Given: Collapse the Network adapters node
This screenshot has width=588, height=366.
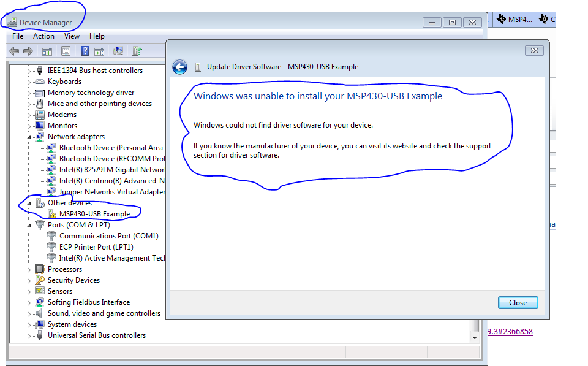Looking at the screenshot, I should point(29,137).
